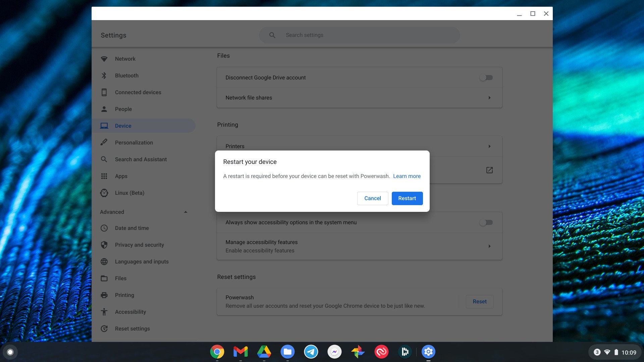
Task: Cancel the restart dialog
Action: click(372, 198)
